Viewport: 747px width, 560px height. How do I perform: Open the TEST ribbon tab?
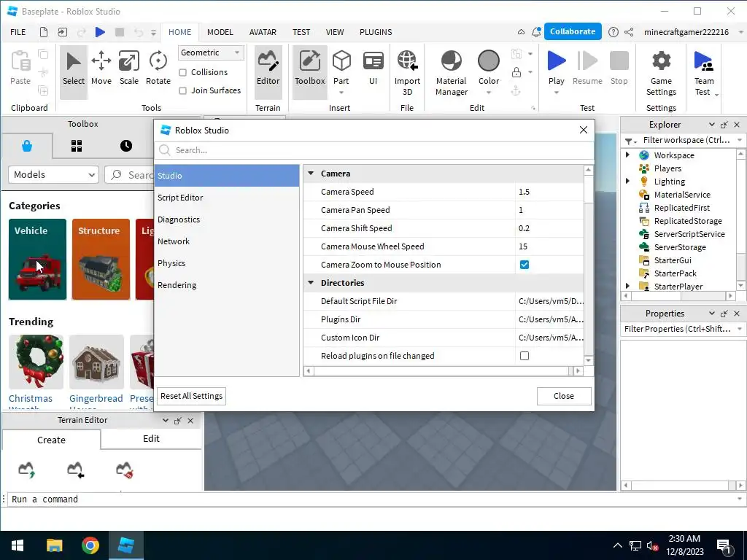[301, 32]
